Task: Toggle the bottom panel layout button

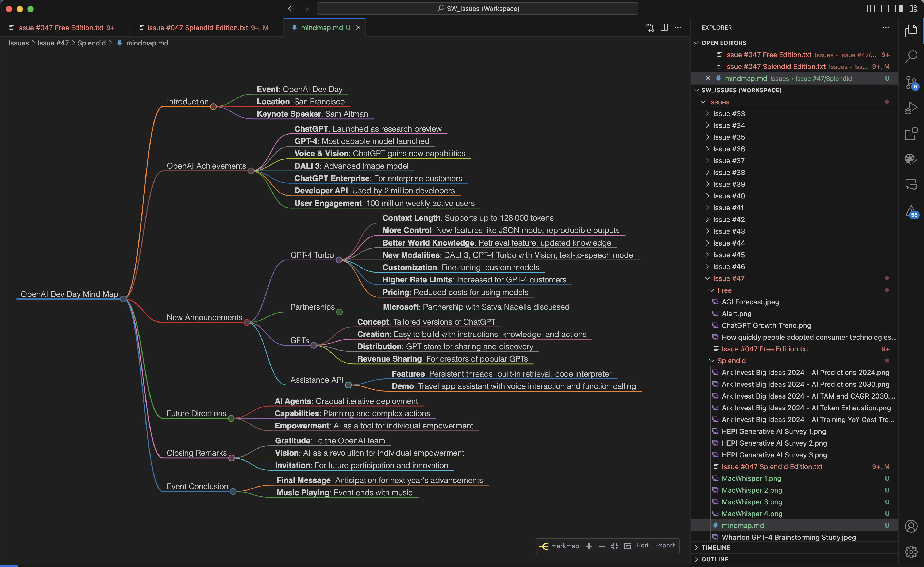Action: [885, 9]
